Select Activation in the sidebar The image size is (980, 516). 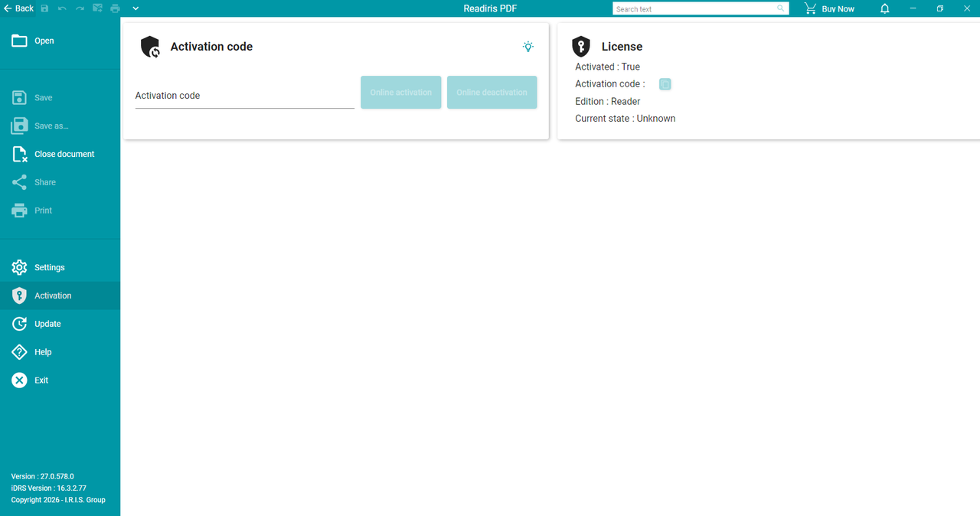click(60, 296)
